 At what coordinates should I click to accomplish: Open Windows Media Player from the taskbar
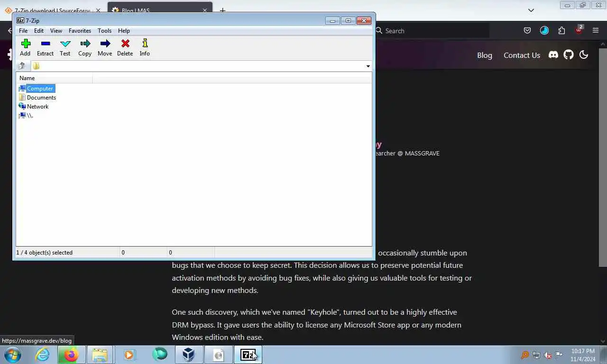[x=129, y=355]
